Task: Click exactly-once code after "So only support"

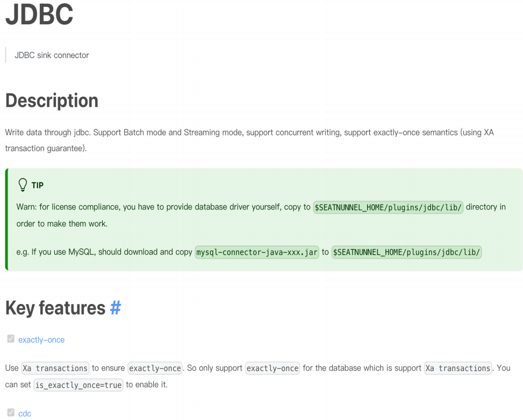Action: [x=273, y=368]
